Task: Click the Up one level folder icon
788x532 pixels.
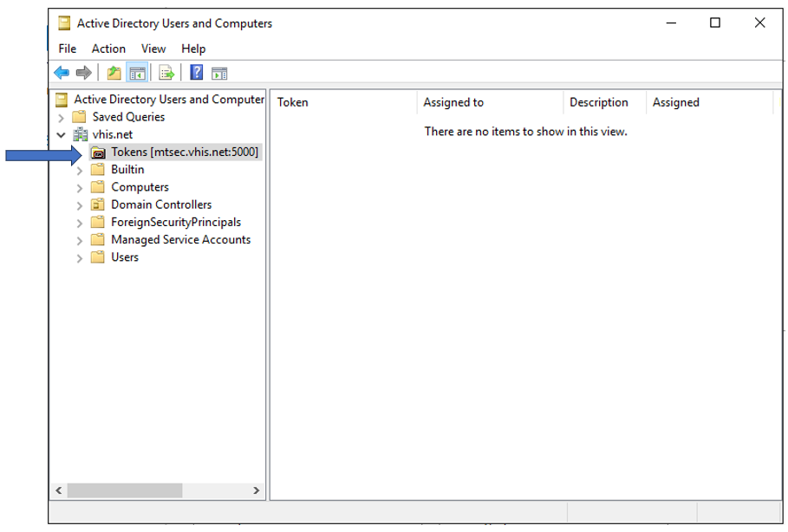Action: coord(114,73)
